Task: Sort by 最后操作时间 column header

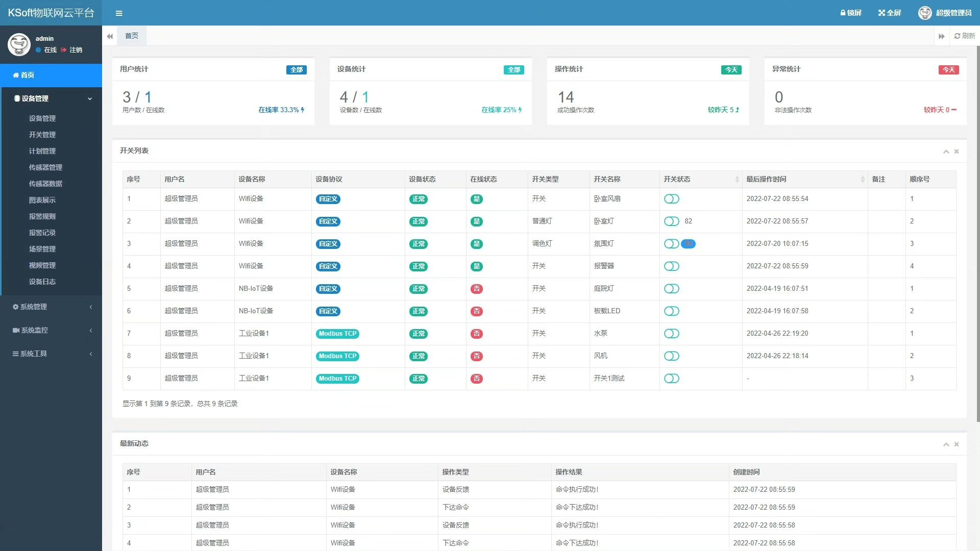Action: 766,179
